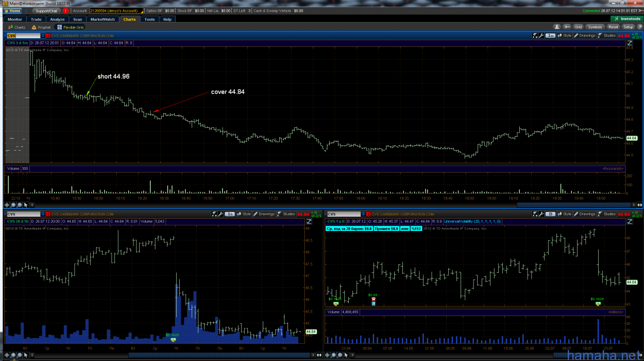Select the Scan tab
Screen dimensions: 644x361
tap(77, 19)
